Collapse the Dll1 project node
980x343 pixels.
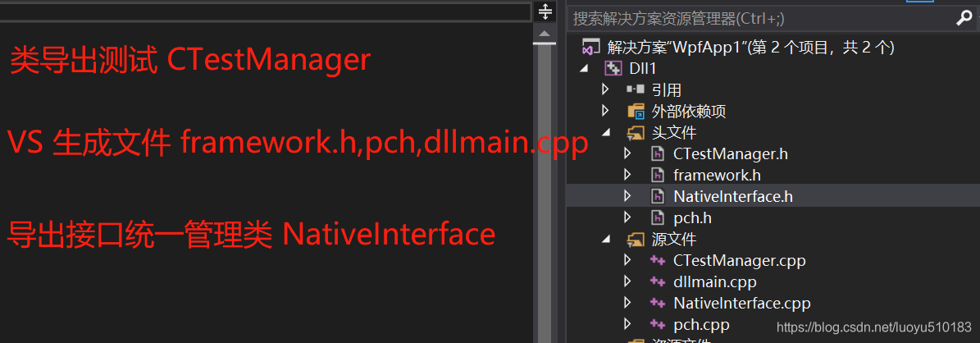(x=584, y=69)
